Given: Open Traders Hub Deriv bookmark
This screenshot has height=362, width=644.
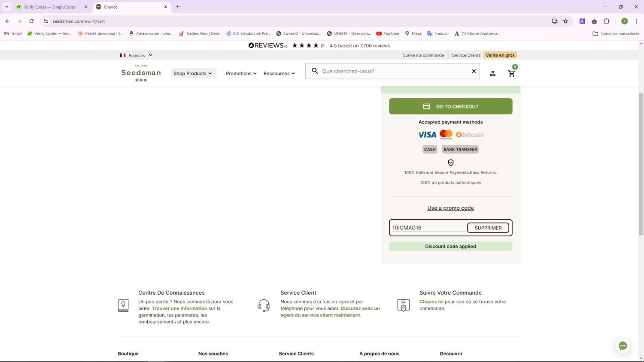Looking at the screenshot, I should [199, 33].
